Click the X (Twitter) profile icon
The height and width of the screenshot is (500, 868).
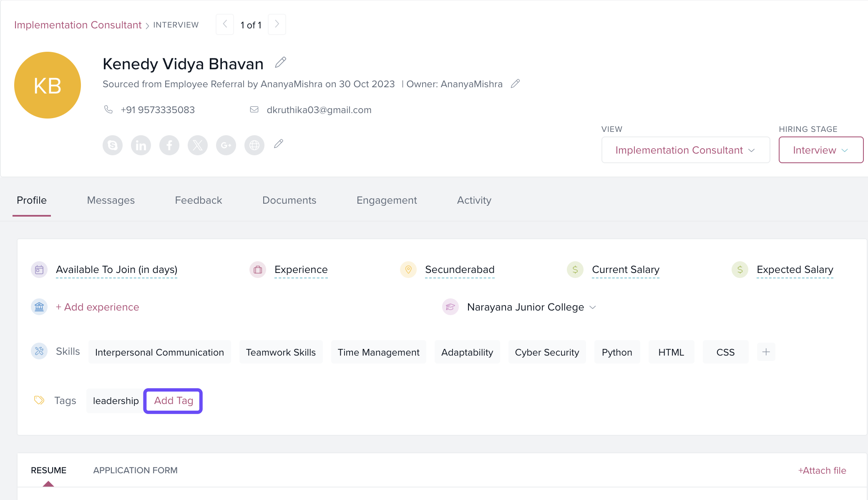198,145
